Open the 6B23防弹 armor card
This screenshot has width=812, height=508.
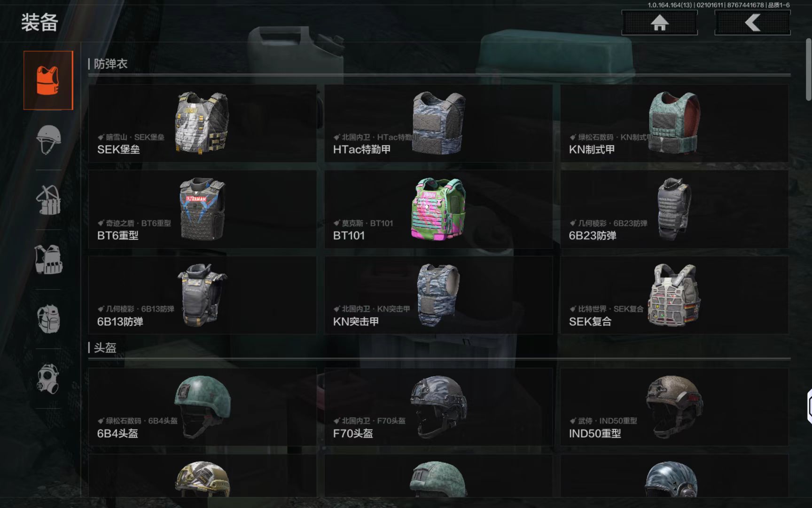[x=674, y=210]
